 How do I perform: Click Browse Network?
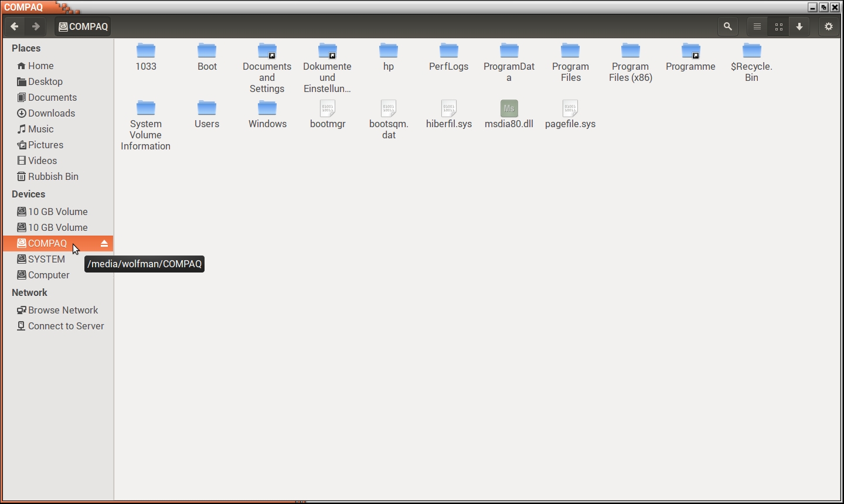pyautogui.click(x=63, y=310)
